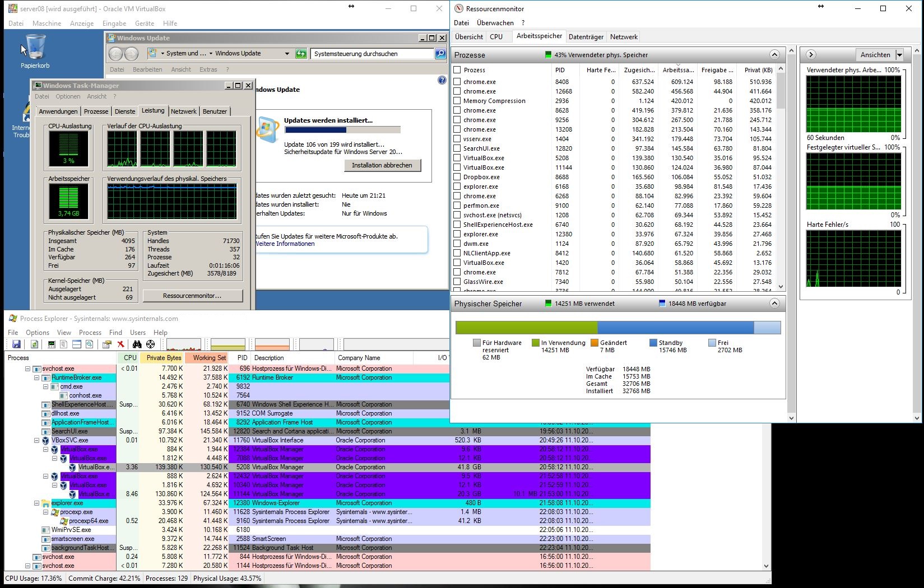Click the green In Verwendung memory bar
Viewport: 924px width, 588px height.
point(526,328)
